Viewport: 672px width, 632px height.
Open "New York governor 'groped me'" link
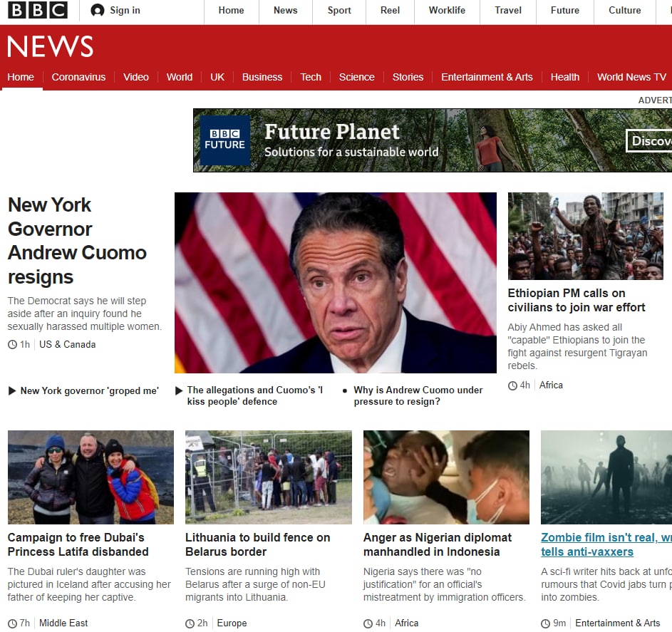(x=90, y=390)
